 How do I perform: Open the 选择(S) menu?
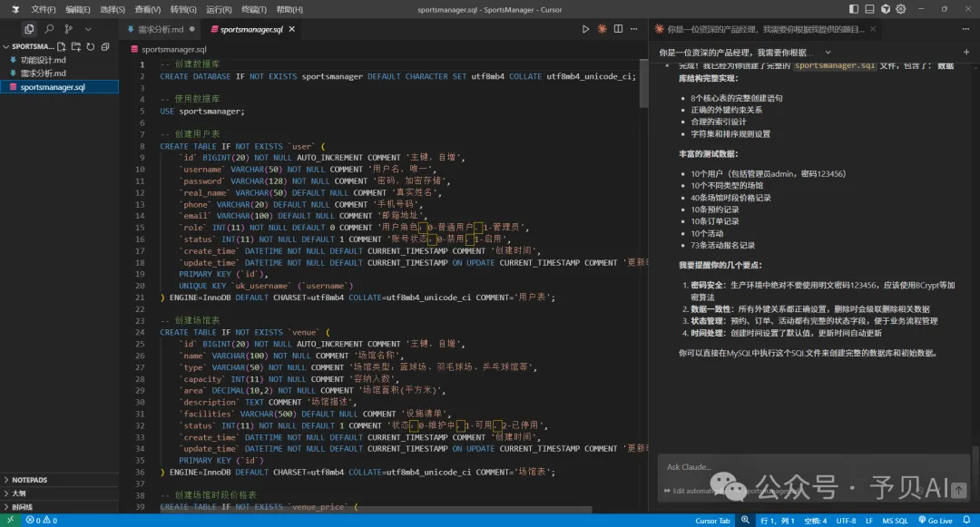pyautogui.click(x=113, y=9)
